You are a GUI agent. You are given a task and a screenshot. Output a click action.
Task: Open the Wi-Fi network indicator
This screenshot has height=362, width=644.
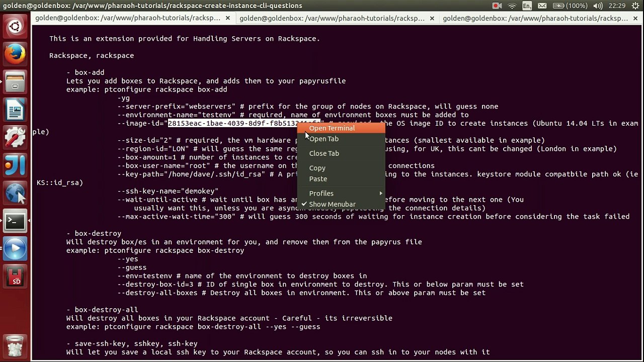512,6
